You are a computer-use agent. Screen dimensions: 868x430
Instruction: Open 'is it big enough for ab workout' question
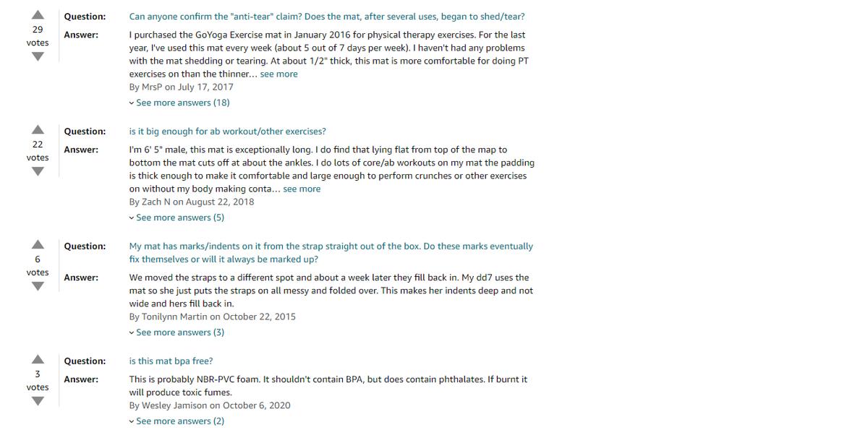pos(227,132)
